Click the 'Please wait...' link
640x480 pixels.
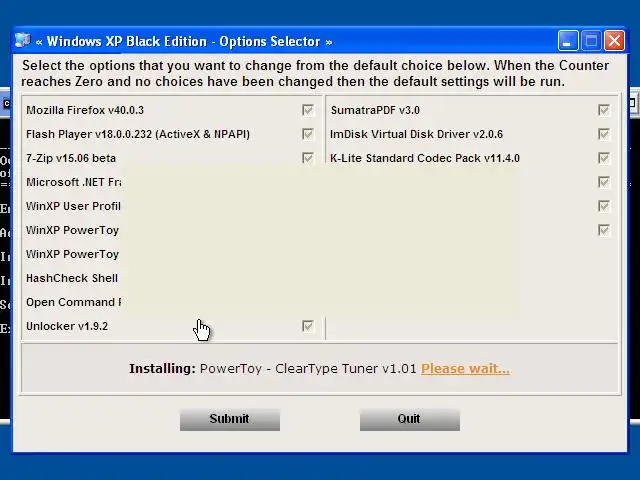(x=465, y=369)
